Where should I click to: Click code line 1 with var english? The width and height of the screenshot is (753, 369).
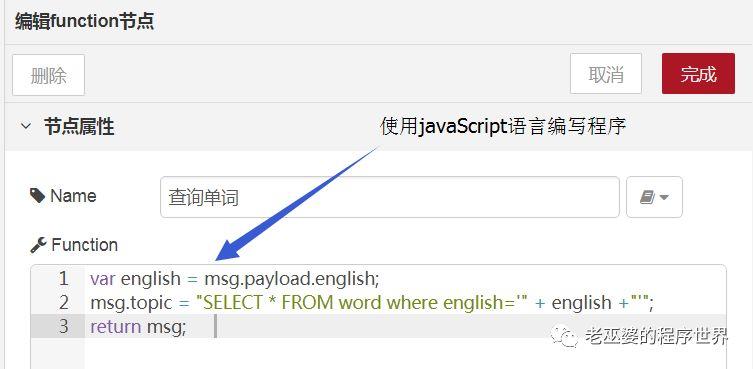tap(234, 278)
